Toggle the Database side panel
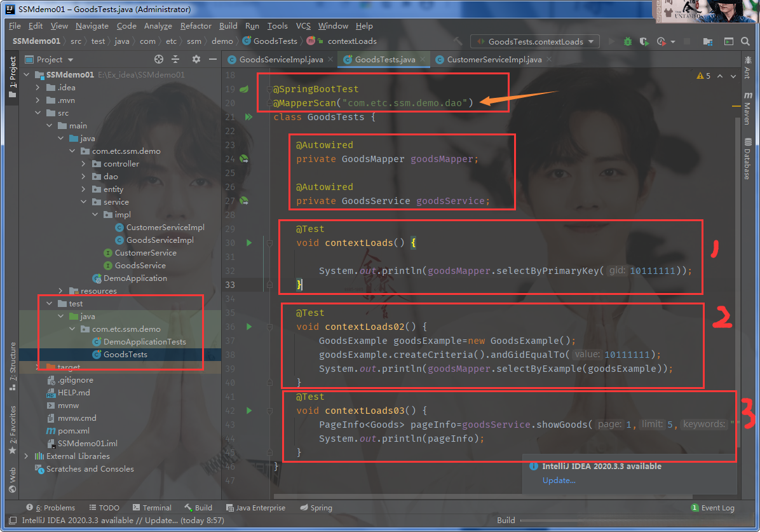Image resolution: width=760 pixels, height=532 pixels. tap(748, 159)
